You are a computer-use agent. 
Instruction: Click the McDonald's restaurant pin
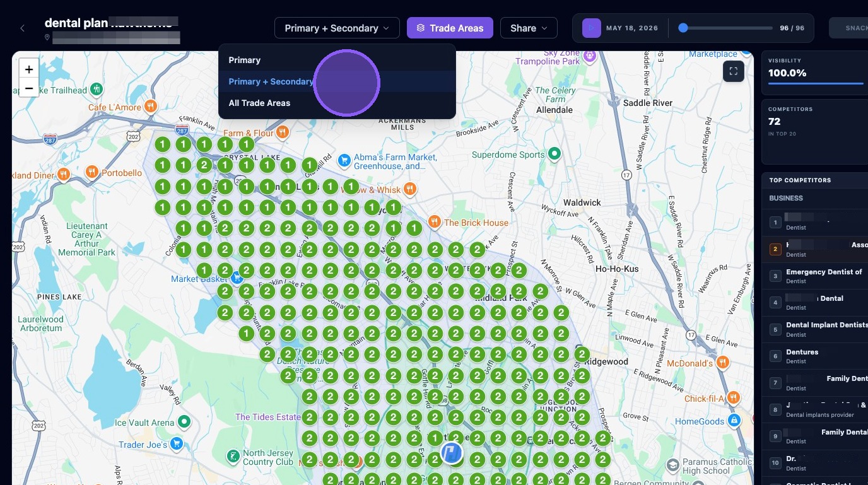tap(723, 363)
